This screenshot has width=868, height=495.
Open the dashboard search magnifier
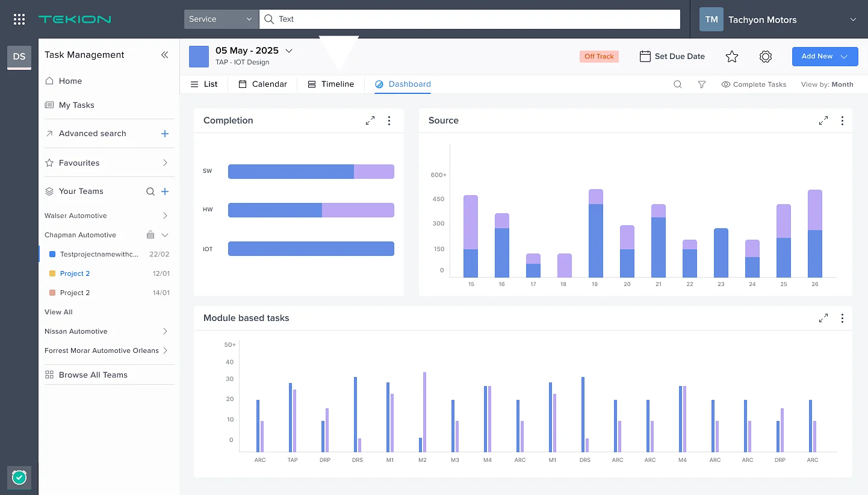[x=678, y=84]
